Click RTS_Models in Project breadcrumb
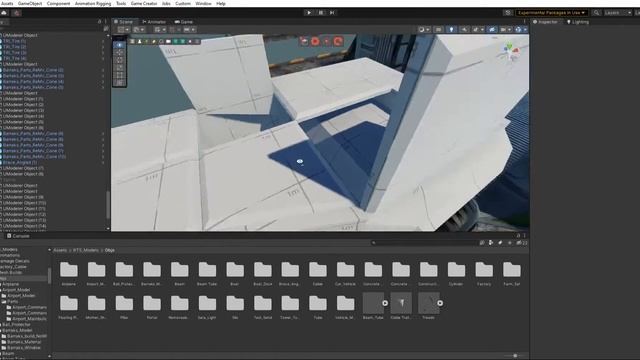The height and width of the screenshot is (360, 640). coord(86,250)
